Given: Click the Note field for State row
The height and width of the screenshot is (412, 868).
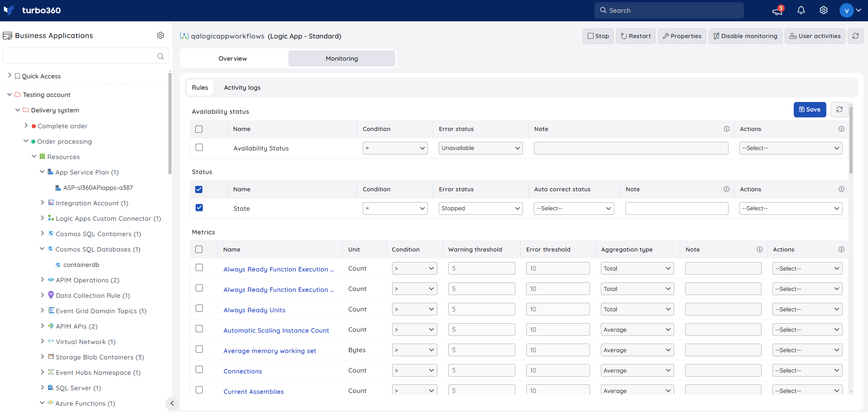Looking at the screenshot, I should pos(676,208).
